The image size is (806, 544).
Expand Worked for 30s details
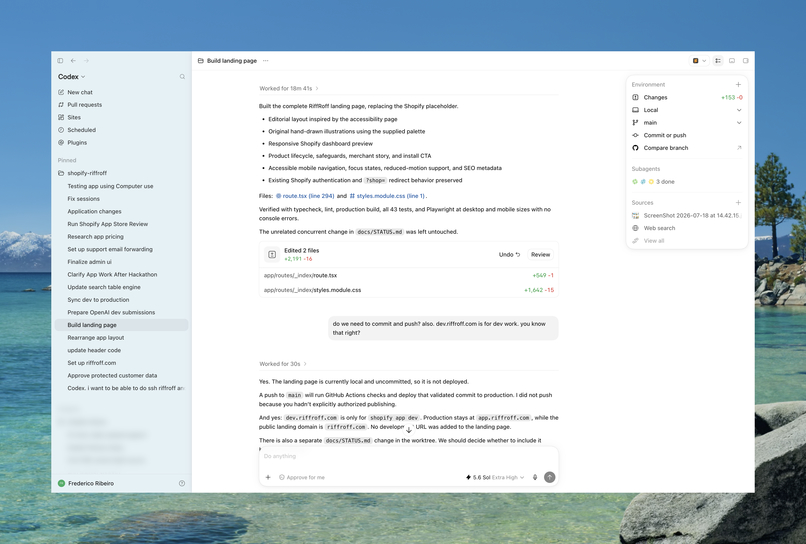point(283,364)
